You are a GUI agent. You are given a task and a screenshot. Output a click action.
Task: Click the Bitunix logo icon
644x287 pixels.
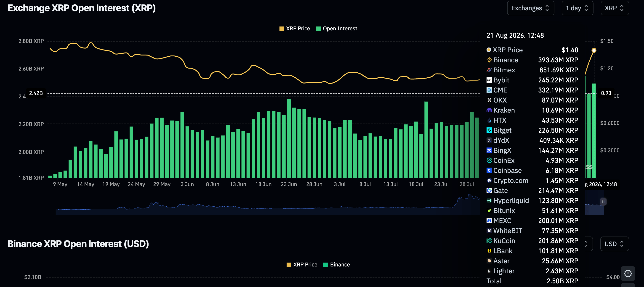[489, 211]
